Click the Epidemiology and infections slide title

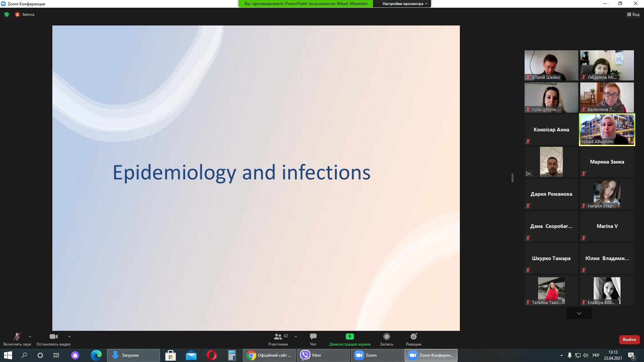click(x=241, y=173)
